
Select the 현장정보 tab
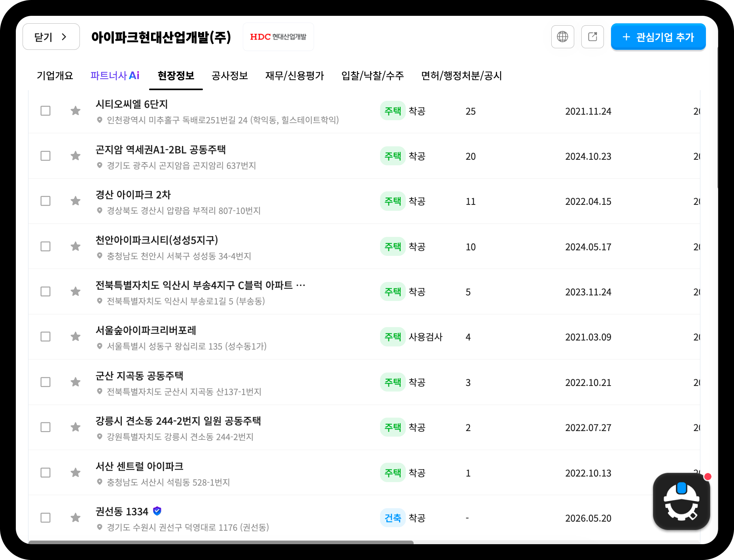(x=176, y=76)
